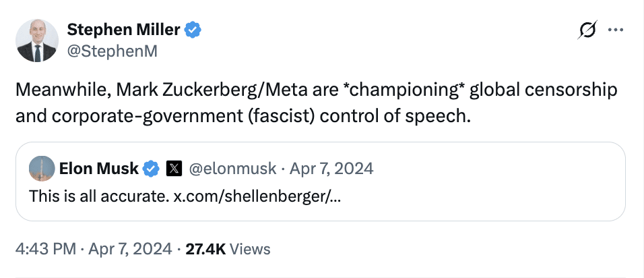Click the Stephen Miller display name
This screenshot has height=278, width=644.
coord(123,30)
